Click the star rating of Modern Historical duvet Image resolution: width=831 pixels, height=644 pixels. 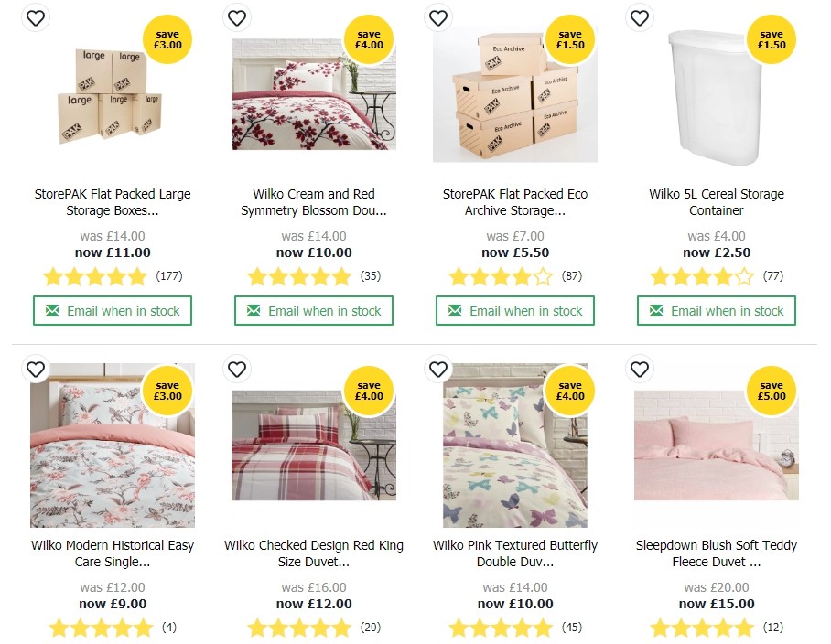pyautogui.click(x=102, y=628)
